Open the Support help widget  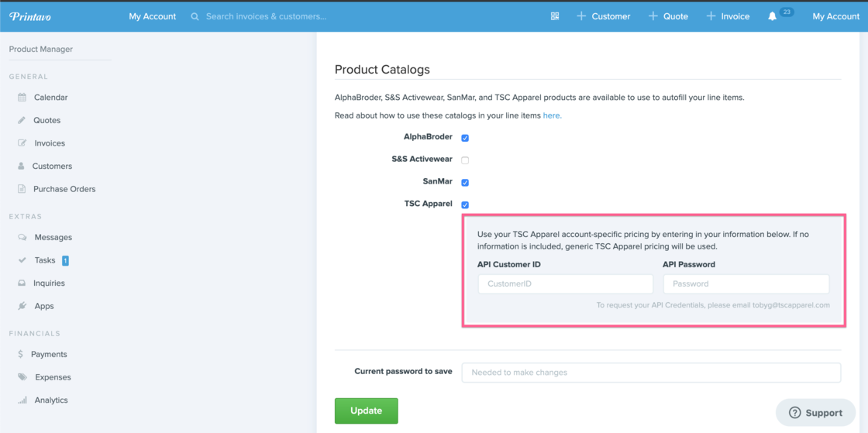815,413
